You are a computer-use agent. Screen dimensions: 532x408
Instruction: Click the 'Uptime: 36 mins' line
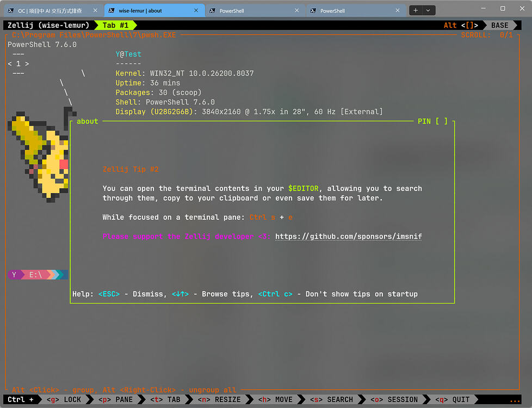[147, 83]
